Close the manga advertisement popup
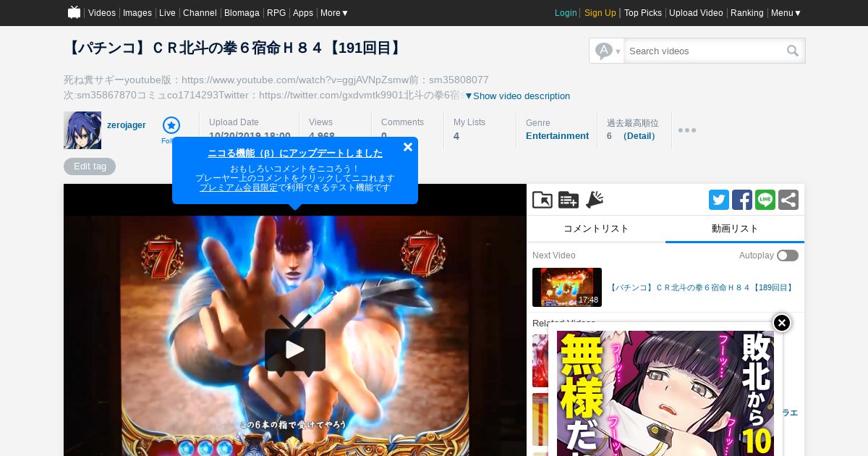This screenshot has width=868, height=456. click(782, 323)
